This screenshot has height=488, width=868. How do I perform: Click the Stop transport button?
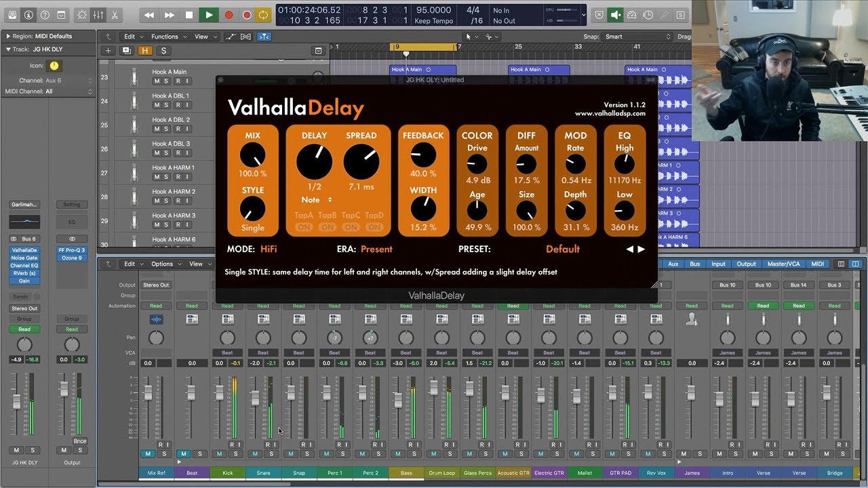click(x=189, y=14)
